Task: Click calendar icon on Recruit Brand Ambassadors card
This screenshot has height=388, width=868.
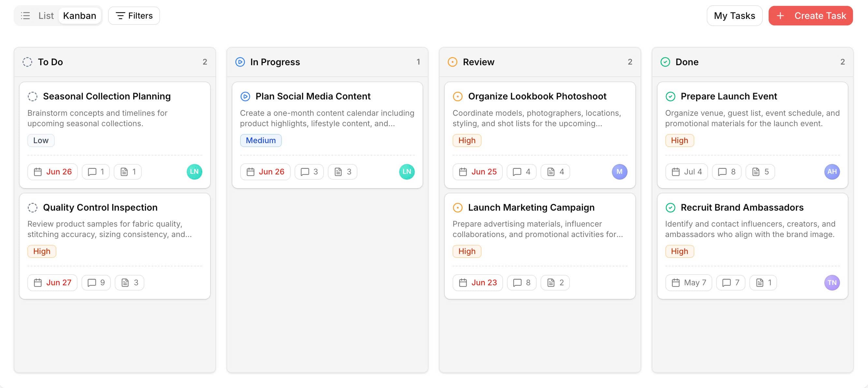Action: 675,282
